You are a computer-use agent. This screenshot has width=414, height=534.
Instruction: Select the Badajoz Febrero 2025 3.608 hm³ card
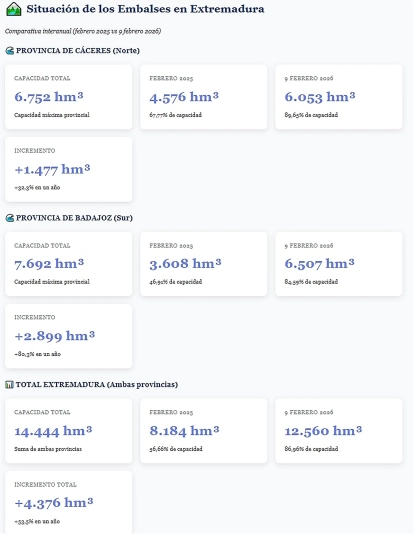(x=204, y=264)
